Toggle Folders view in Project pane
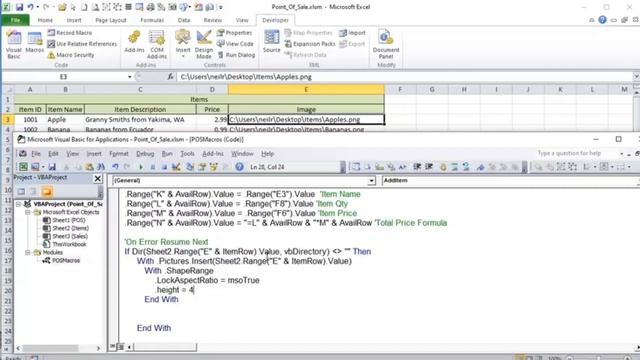 [x=47, y=192]
